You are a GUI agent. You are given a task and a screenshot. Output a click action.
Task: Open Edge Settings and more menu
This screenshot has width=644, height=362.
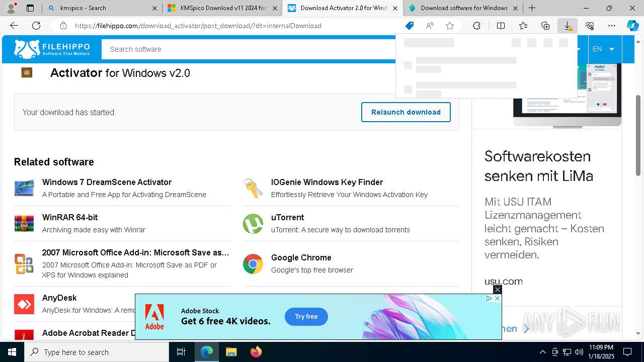(x=612, y=26)
